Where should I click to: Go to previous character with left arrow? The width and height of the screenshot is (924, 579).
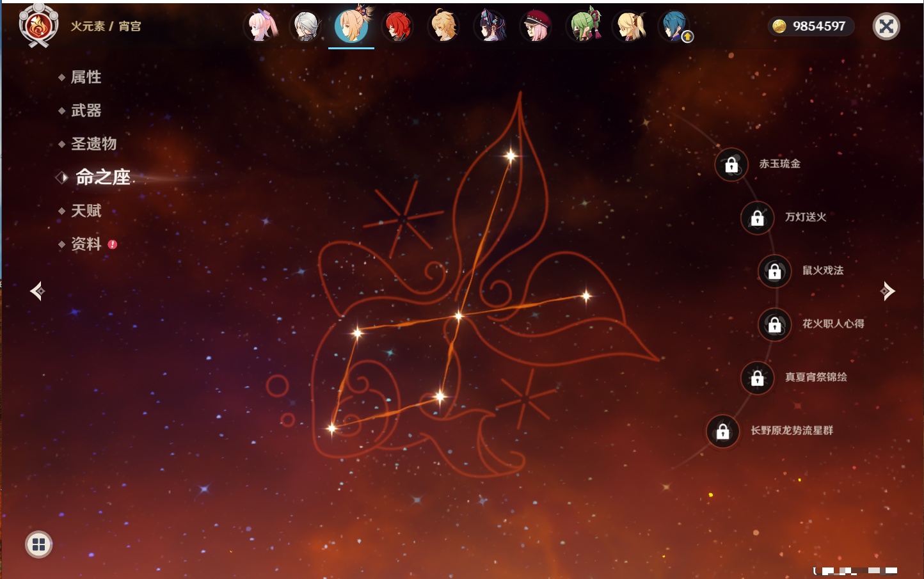pos(37,291)
